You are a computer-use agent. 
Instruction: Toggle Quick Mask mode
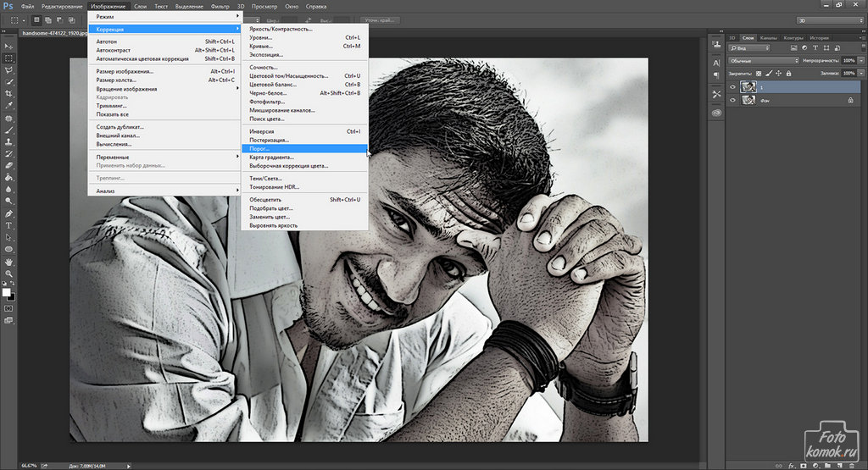[8, 308]
